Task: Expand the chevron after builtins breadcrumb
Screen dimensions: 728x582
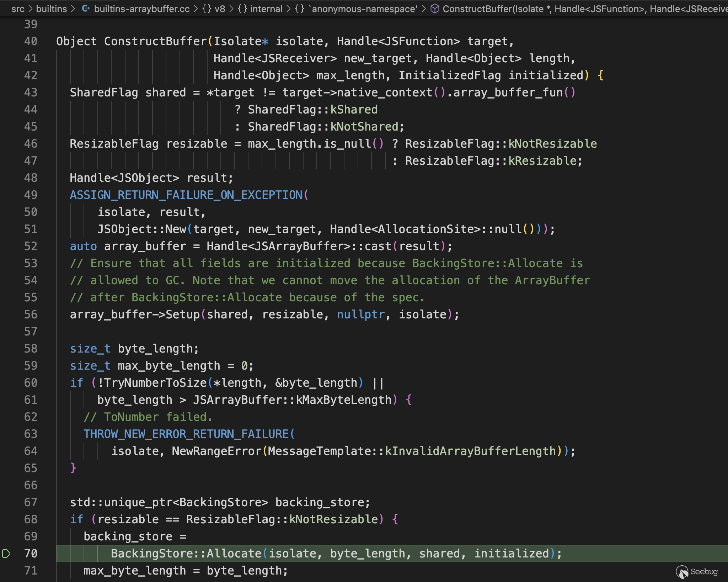Action: [73, 9]
